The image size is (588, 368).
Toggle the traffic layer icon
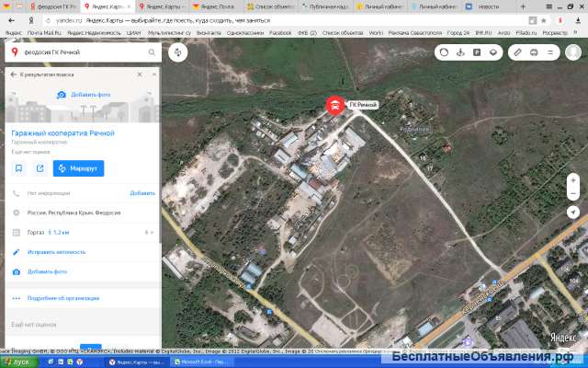(x=445, y=52)
